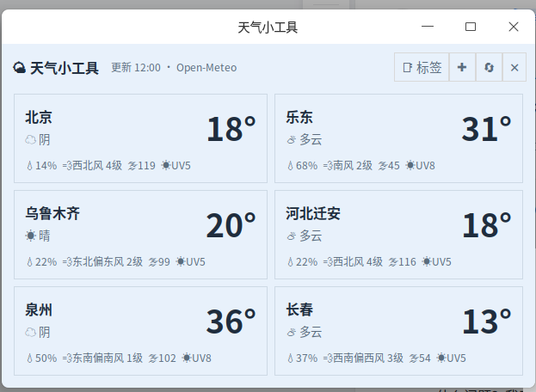
Task: Minimize the 天气小工具 window
Action: (x=428, y=27)
